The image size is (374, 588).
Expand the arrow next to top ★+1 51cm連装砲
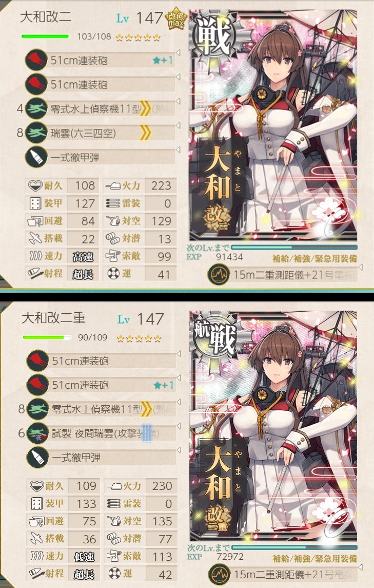(x=178, y=52)
